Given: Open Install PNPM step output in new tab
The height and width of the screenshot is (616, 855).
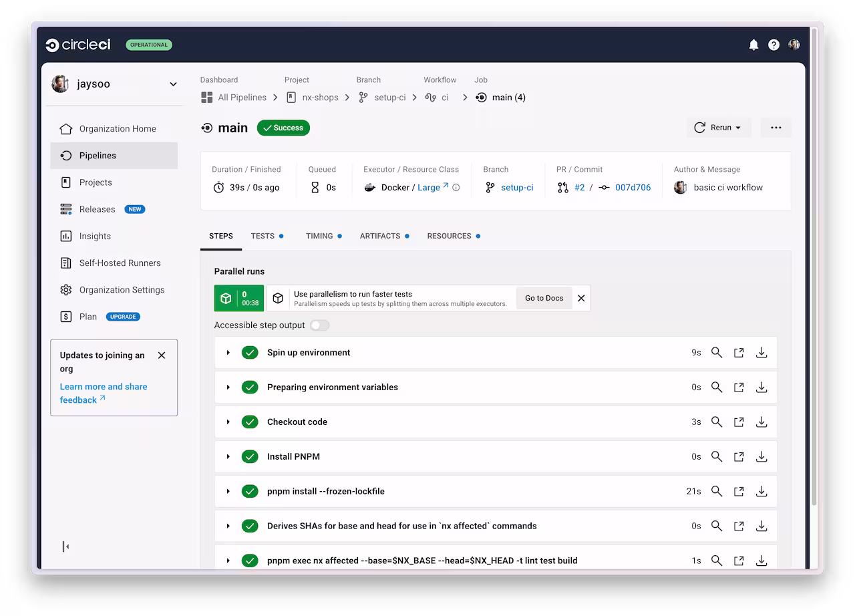Looking at the screenshot, I should point(739,457).
